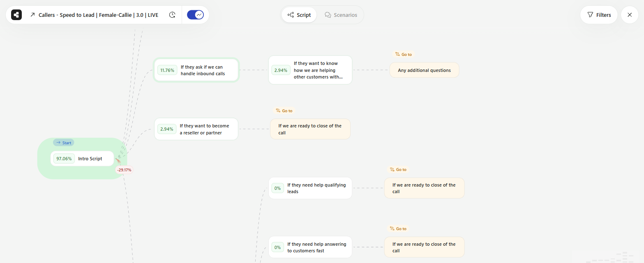This screenshot has width=644, height=263.
Task: Open close-of-call node next to reseller node
Action: [x=310, y=129]
